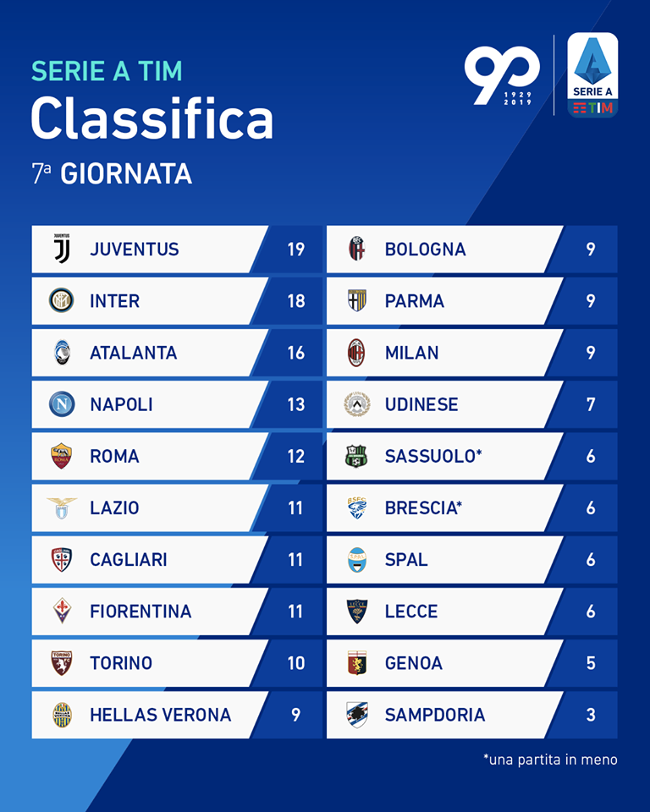Click the Lazio eagle logo
Viewport: 650px width, 812px height.
pos(62,507)
